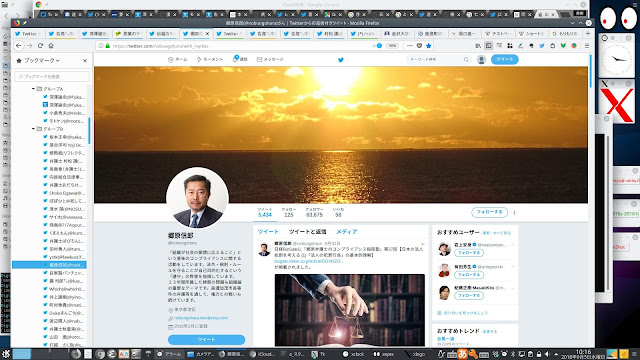
Task: Switch to Media (メディア) timeline tab
Action: [347, 231]
